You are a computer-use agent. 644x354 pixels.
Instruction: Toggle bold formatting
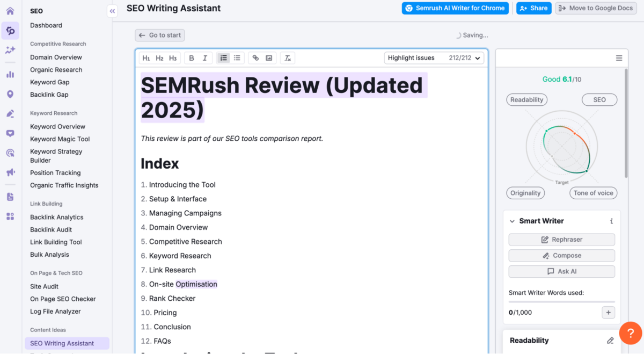[192, 58]
